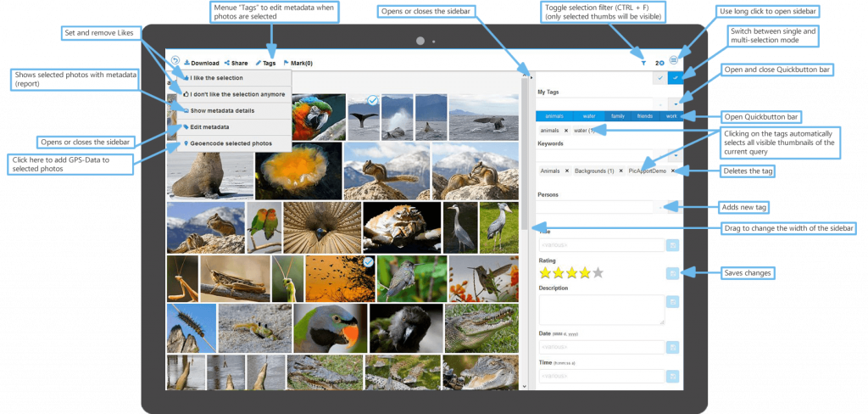Set rating to five stars
Image resolution: width=868 pixels, height=414 pixels.
click(x=598, y=272)
